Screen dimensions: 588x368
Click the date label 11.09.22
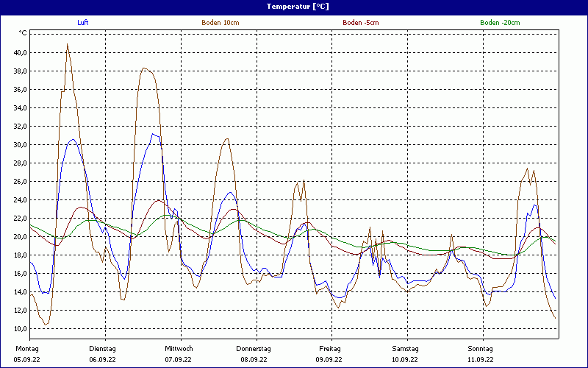[481, 360]
